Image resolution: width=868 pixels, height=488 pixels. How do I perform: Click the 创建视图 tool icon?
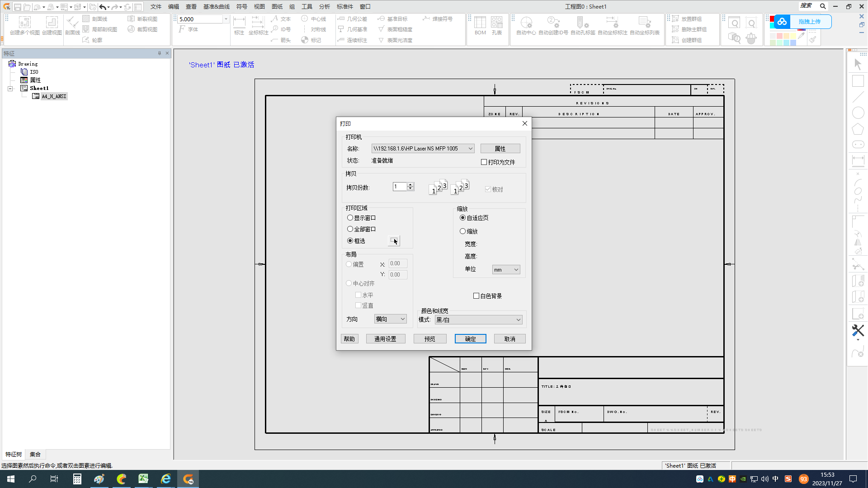pyautogui.click(x=52, y=22)
